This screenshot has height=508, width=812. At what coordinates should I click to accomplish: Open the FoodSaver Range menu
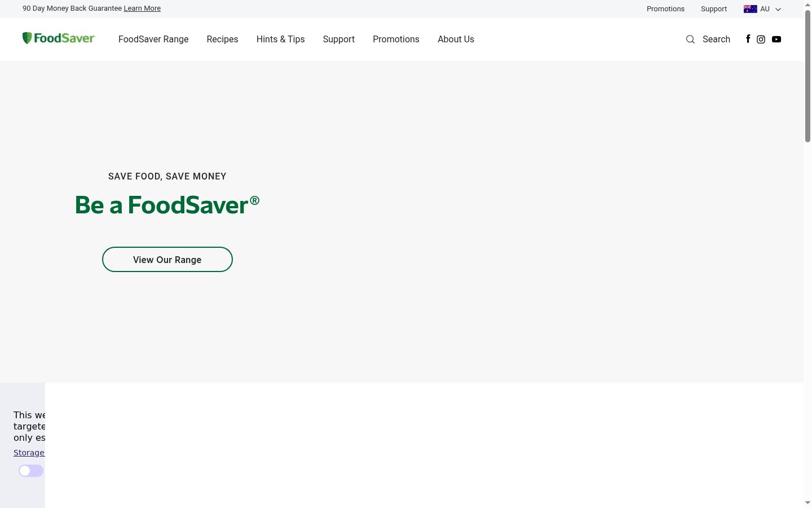pyautogui.click(x=153, y=40)
